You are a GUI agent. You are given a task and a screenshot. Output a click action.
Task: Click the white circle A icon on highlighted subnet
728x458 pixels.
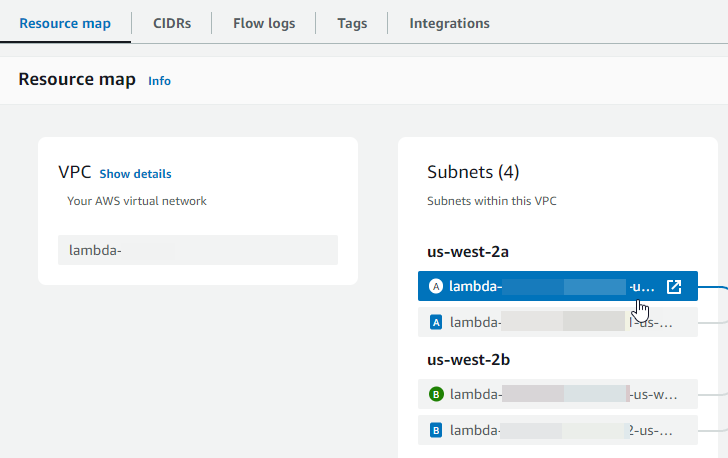click(x=436, y=287)
